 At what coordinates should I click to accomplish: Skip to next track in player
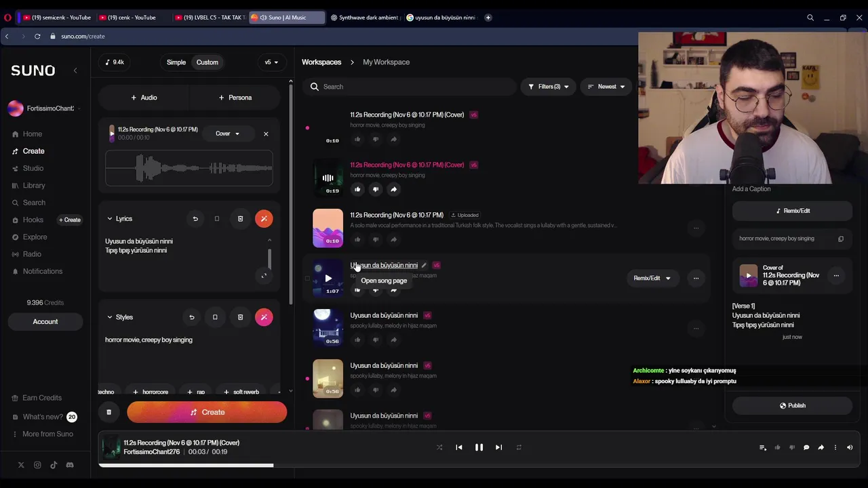[x=498, y=447]
